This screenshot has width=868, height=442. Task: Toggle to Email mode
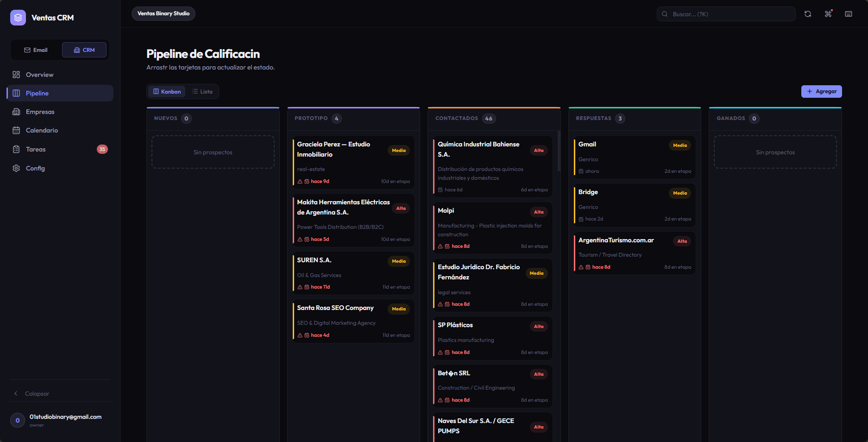(x=36, y=50)
